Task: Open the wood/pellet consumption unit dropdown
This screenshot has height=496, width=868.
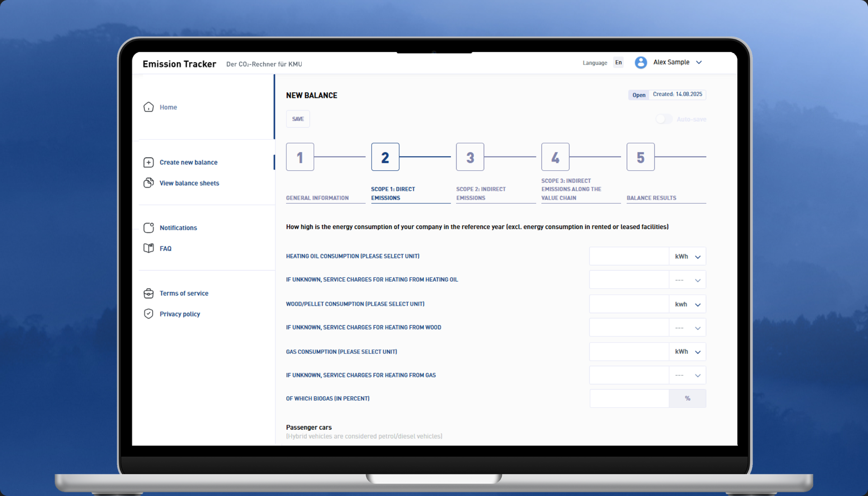Action: pyautogui.click(x=687, y=304)
